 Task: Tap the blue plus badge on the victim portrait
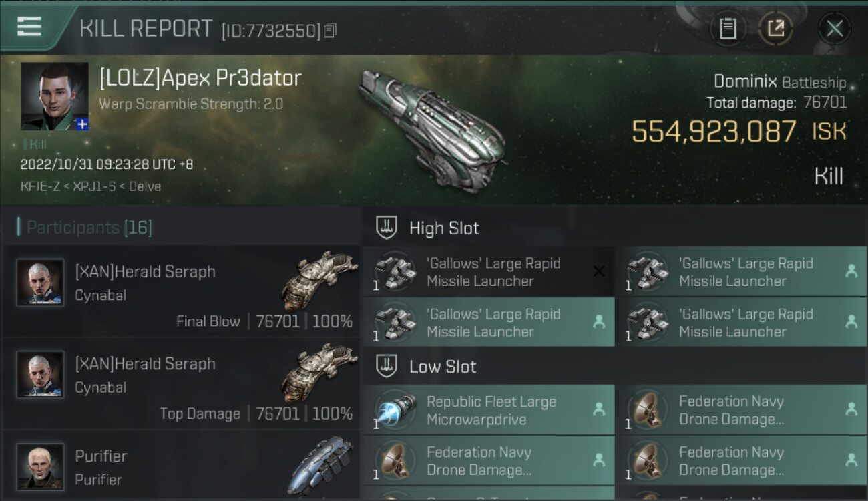[x=81, y=124]
